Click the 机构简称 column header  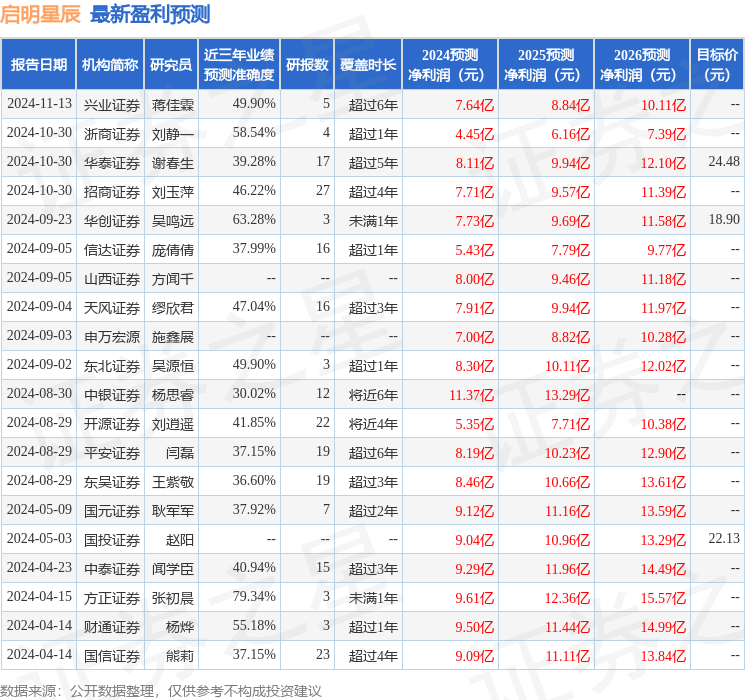110,65
